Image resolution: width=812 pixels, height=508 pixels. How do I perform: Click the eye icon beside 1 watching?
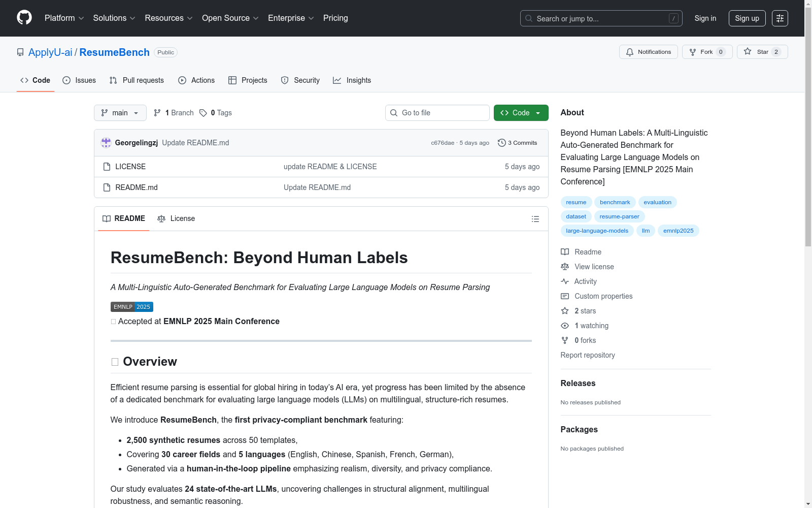[x=565, y=326]
